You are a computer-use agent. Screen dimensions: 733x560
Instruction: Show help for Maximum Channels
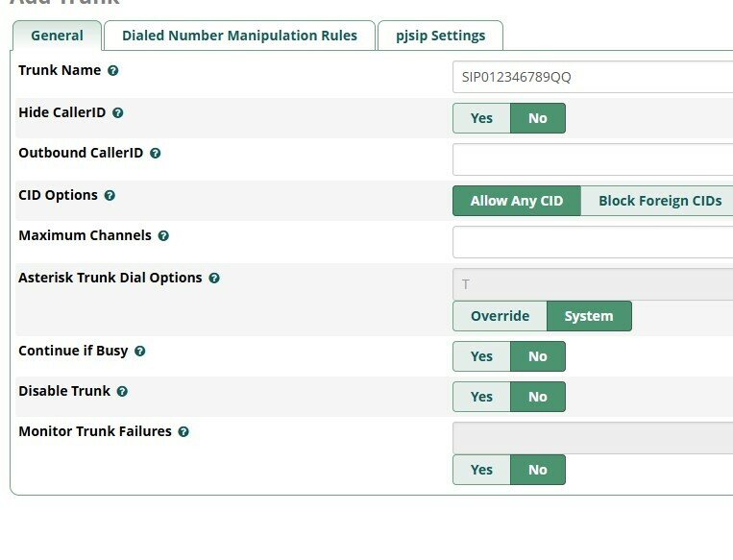point(163,236)
